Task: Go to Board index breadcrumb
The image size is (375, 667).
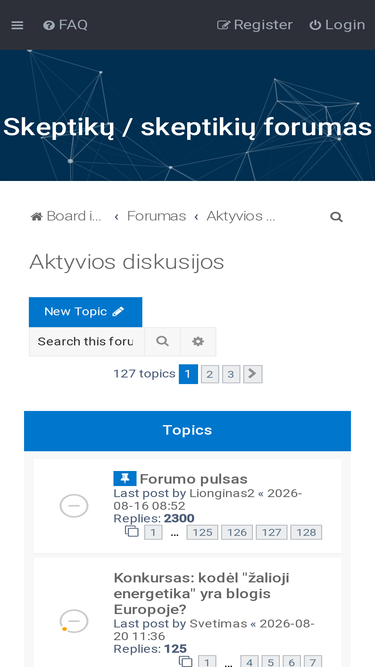Action: pos(66,216)
